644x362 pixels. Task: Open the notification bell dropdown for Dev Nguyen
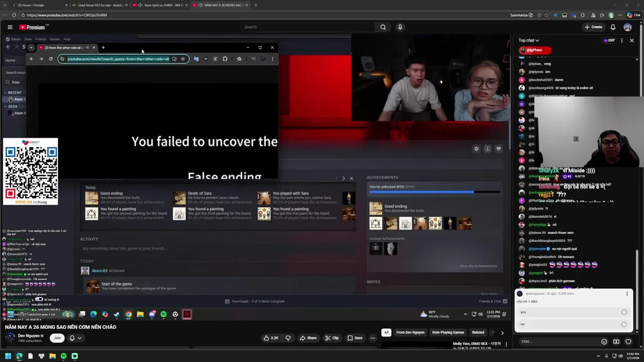[75, 338]
